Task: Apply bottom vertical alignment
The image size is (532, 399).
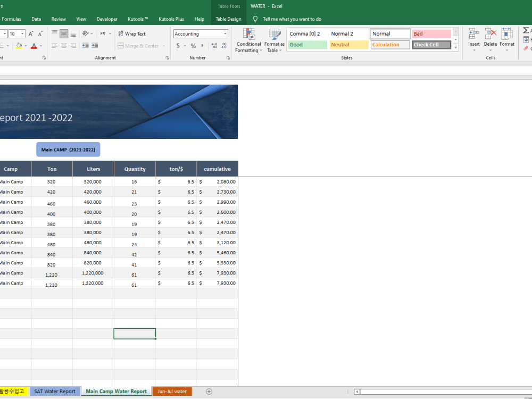Action: click(x=73, y=34)
